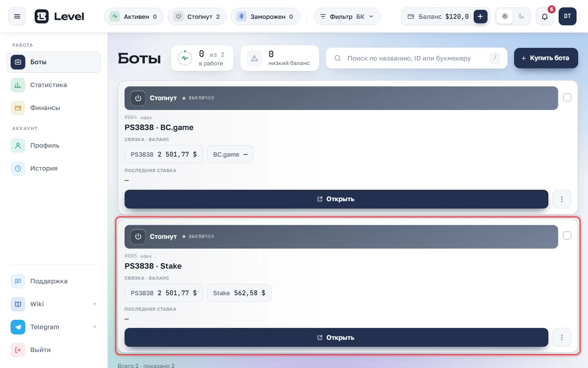
Task: Click the 0 из 2 в работе counter card
Action: (202, 58)
